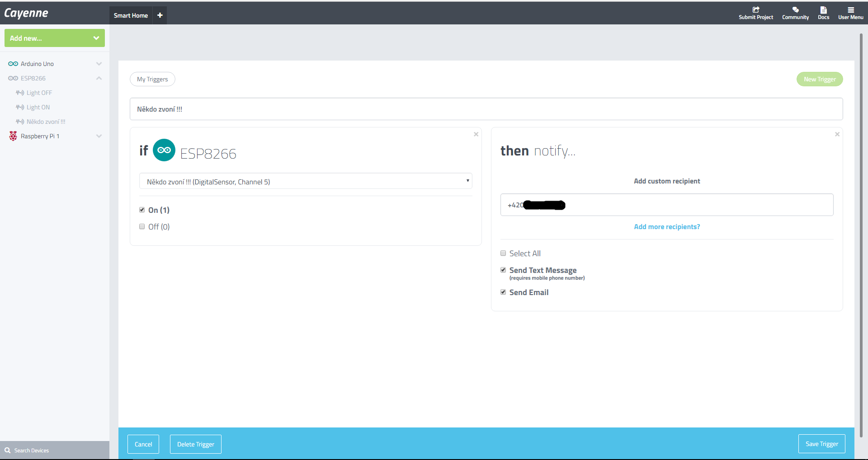The image size is (868, 460).
Task: Click the Cayenne logo
Action: click(26, 13)
